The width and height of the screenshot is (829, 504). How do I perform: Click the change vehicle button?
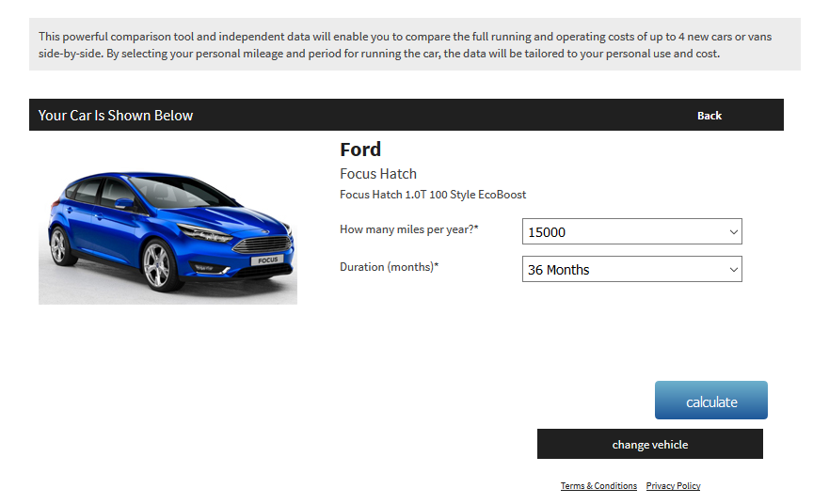(x=650, y=444)
